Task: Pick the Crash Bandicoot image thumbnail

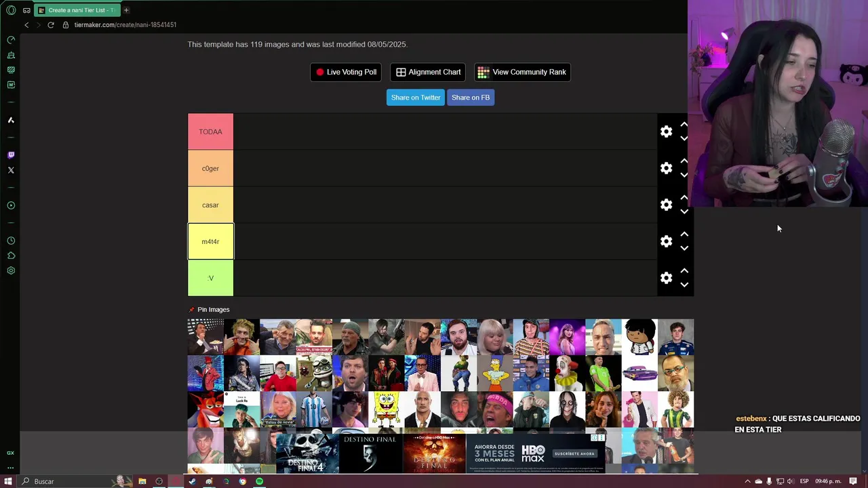Action: 205,409
